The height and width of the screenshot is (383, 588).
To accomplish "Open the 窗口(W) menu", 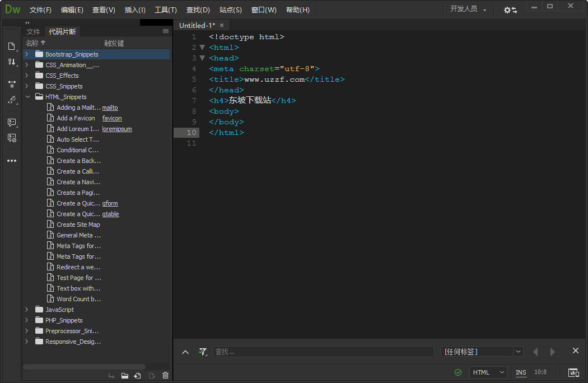I will (x=263, y=10).
